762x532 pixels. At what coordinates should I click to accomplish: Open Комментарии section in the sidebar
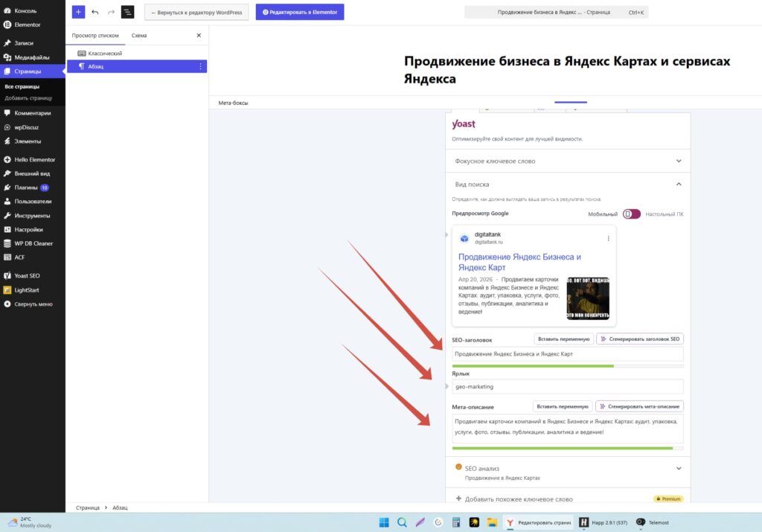click(33, 113)
